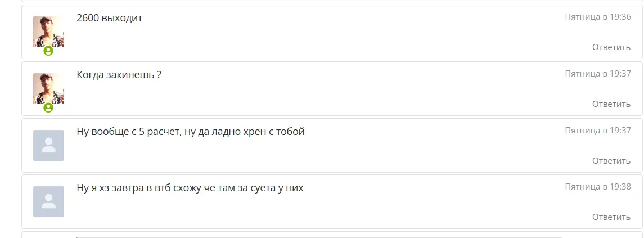Reply to the 'завтра в втб схожу' message

611,217
